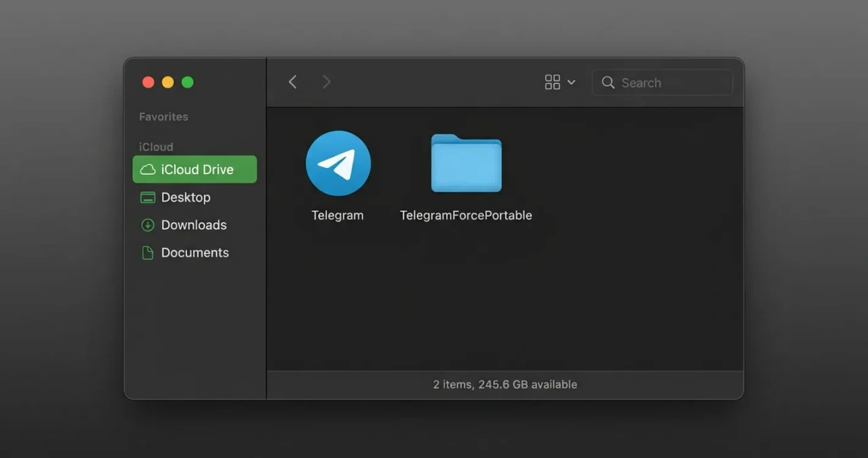Close the Finder window with red button
Screen dimensions: 868x458
pyautogui.click(x=148, y=82)
